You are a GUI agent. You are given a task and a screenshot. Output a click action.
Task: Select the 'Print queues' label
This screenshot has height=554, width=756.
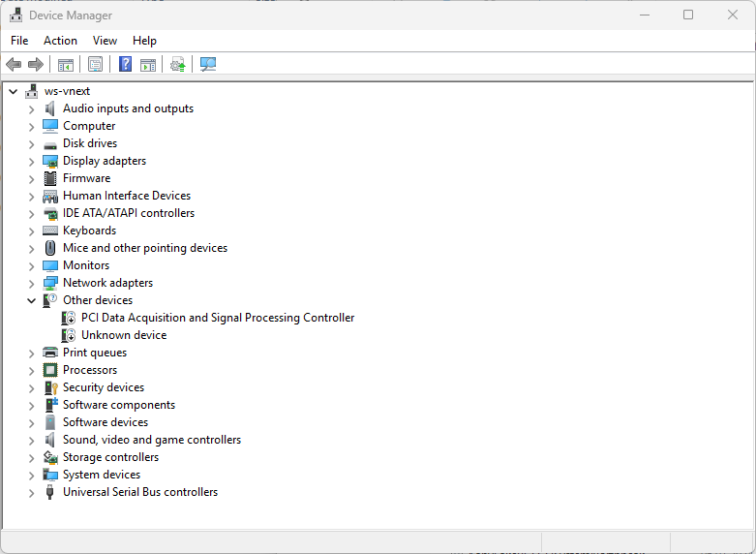click(95, 353)
